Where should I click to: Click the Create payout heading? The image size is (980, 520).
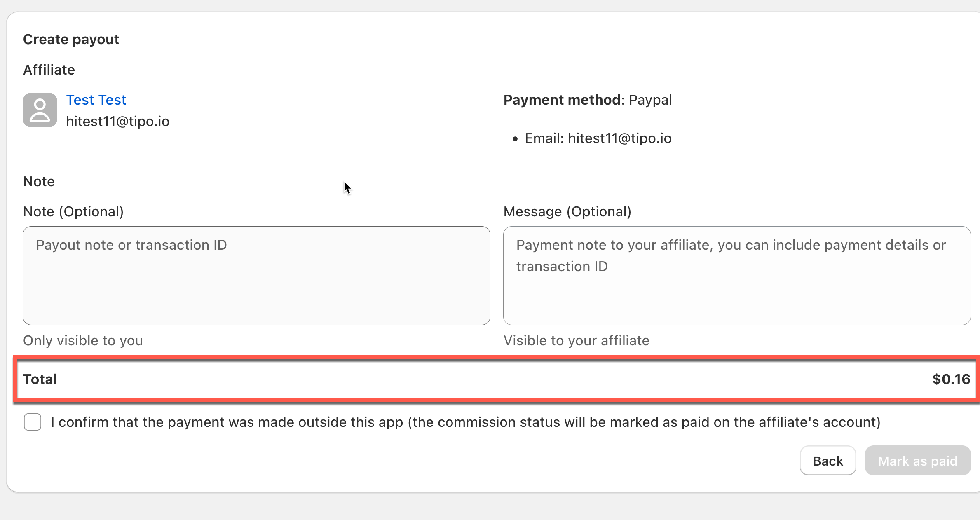pos(71,40)
